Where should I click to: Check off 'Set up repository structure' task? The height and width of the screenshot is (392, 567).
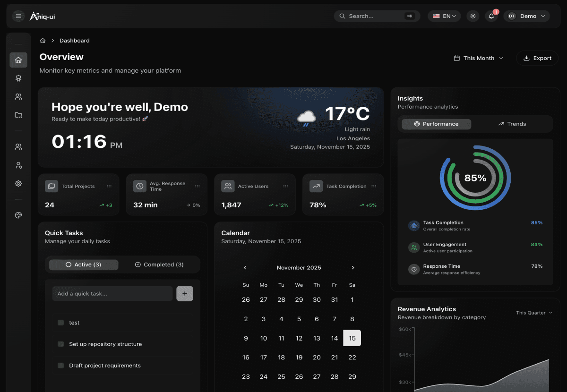tap(60, 344)
